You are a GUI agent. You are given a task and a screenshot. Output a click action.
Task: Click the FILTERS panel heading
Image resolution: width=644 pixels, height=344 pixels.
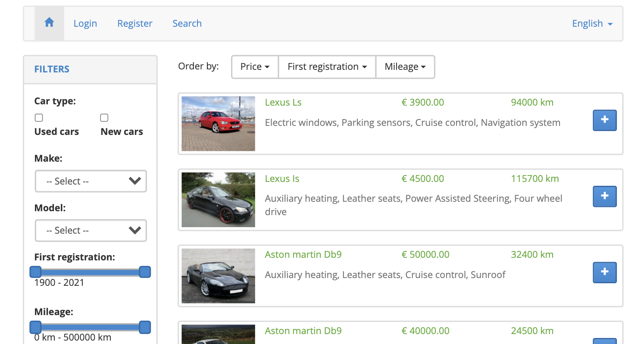pos(52,69)
